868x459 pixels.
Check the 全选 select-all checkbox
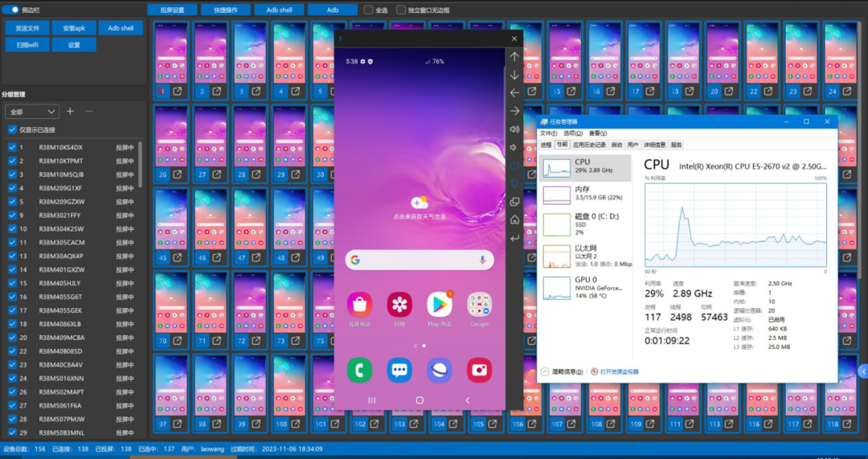[x=369, y=10]
